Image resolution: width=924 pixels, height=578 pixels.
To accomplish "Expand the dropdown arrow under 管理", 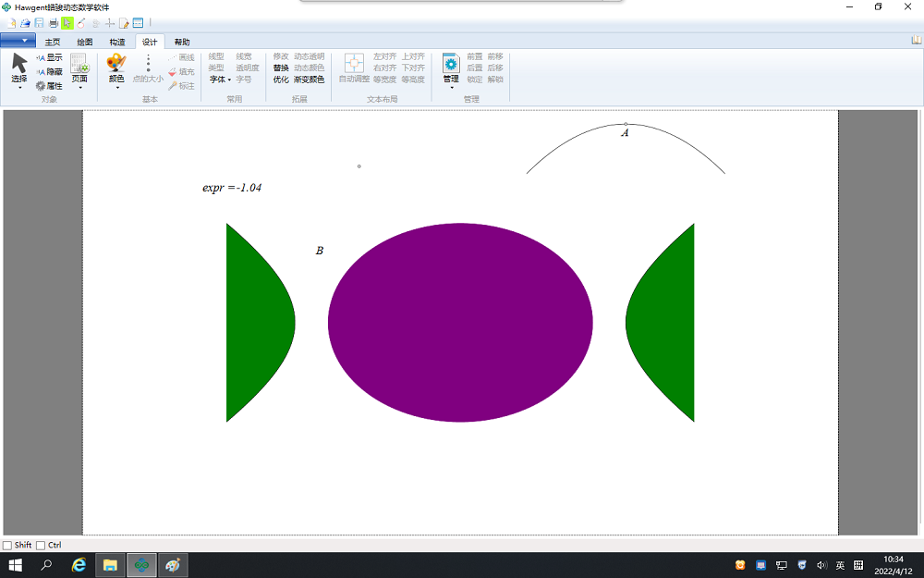I will click(x=451, y=89).
